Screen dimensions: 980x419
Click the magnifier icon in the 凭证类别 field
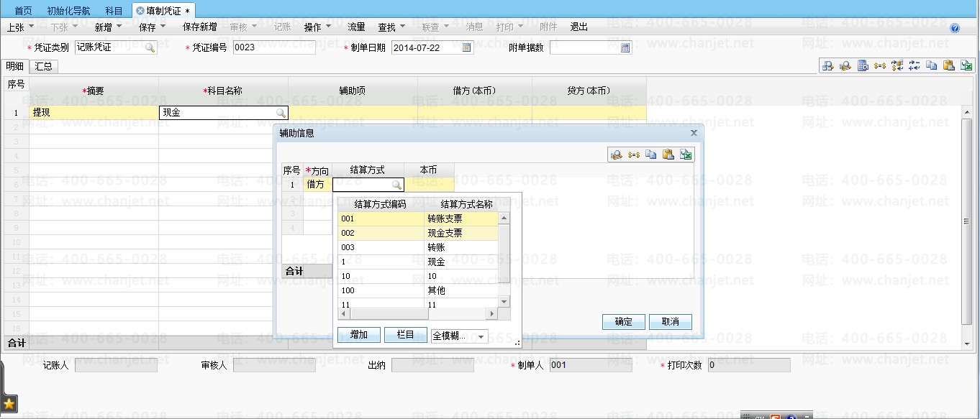(x=150, y=47)
